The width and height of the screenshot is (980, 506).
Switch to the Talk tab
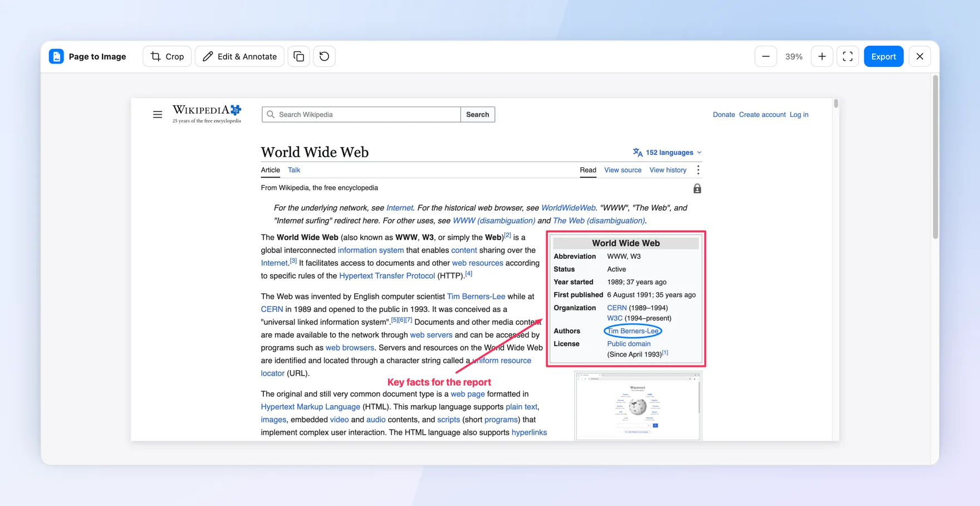(x=294, y=170)
